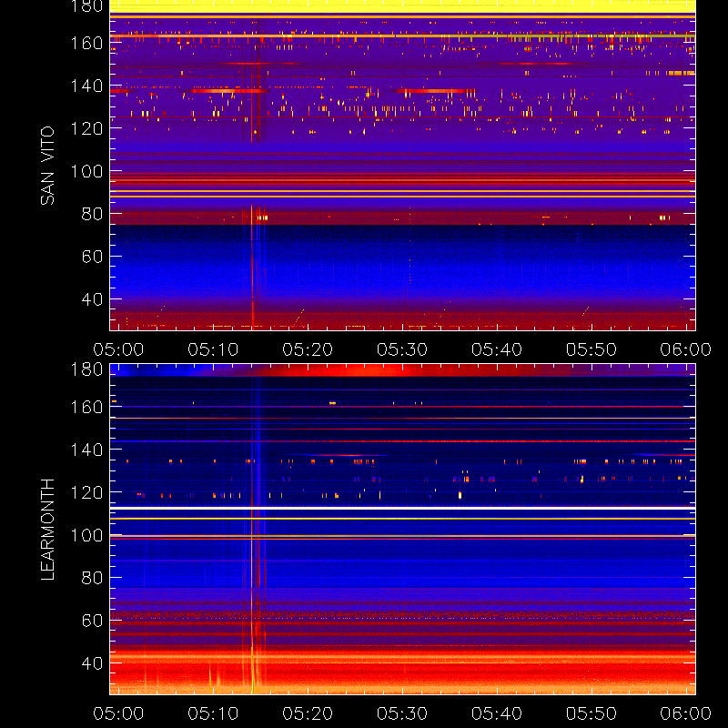Select the 140 frequency label on San Vito axis
This screenshot has height=728, width=728.
click(86, 86)
